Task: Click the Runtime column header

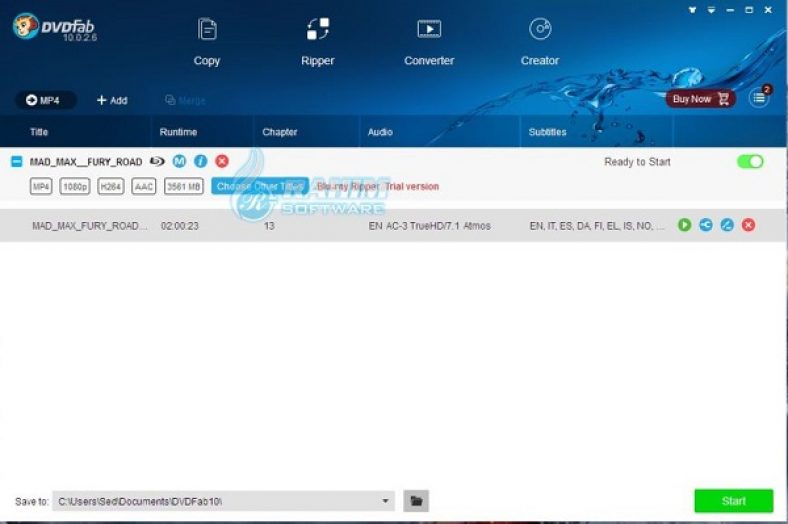Action: (x=178, y=132)
